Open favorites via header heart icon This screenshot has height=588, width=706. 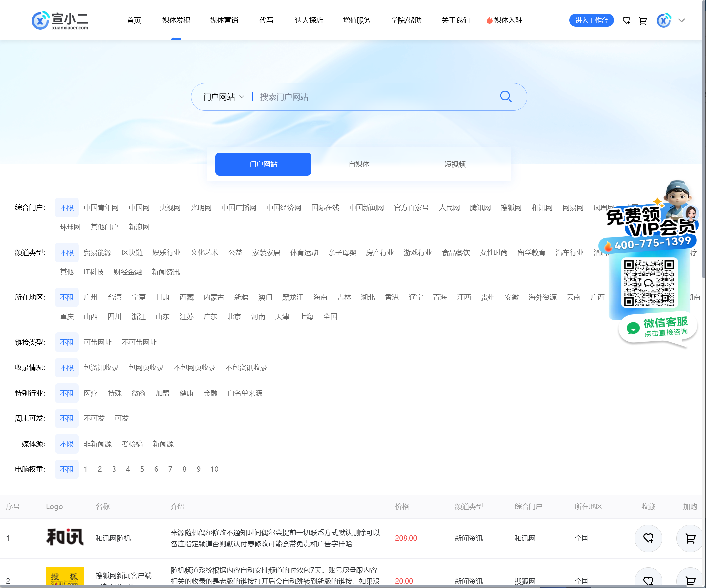pyautogui.click(x=626, y=21)
